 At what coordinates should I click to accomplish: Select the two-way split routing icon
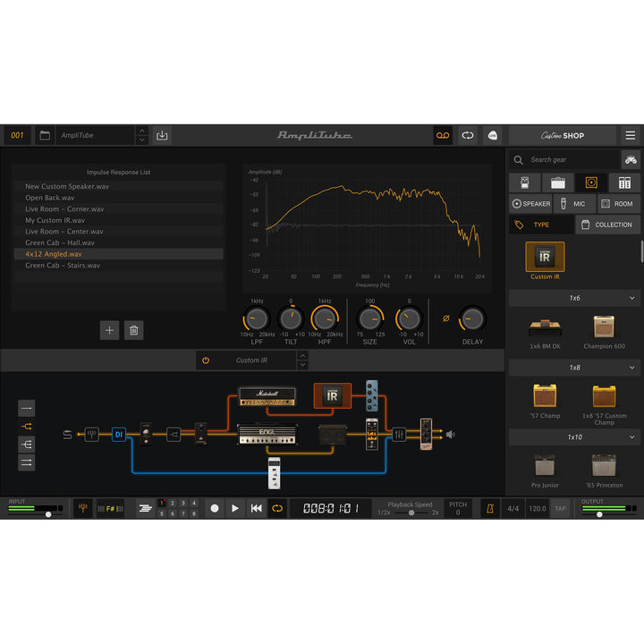point(26,427)
